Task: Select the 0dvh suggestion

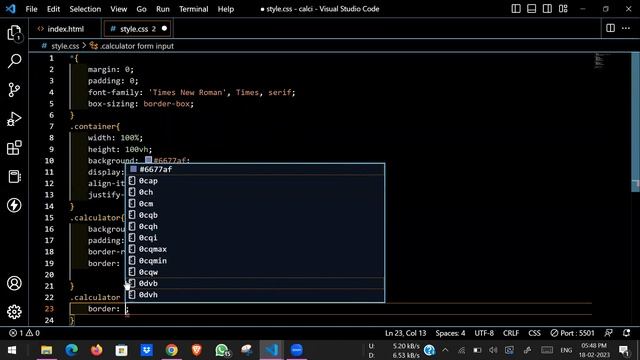Action: click(255, 295)
